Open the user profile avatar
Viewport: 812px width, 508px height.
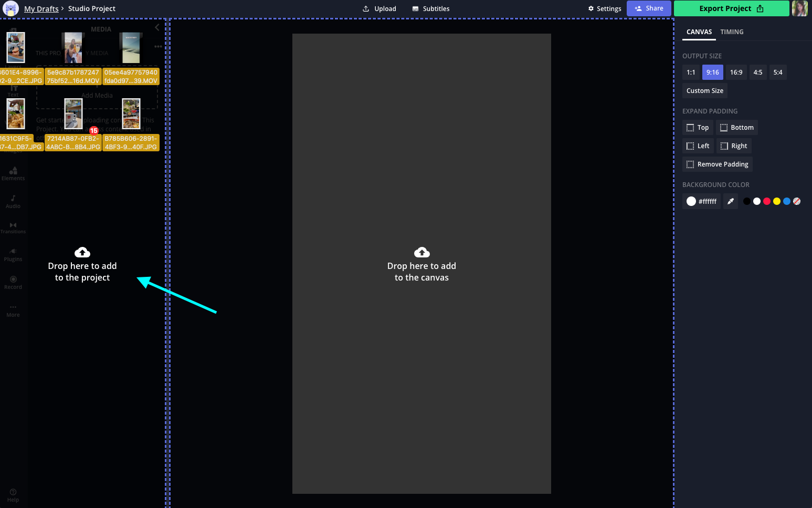799,8
